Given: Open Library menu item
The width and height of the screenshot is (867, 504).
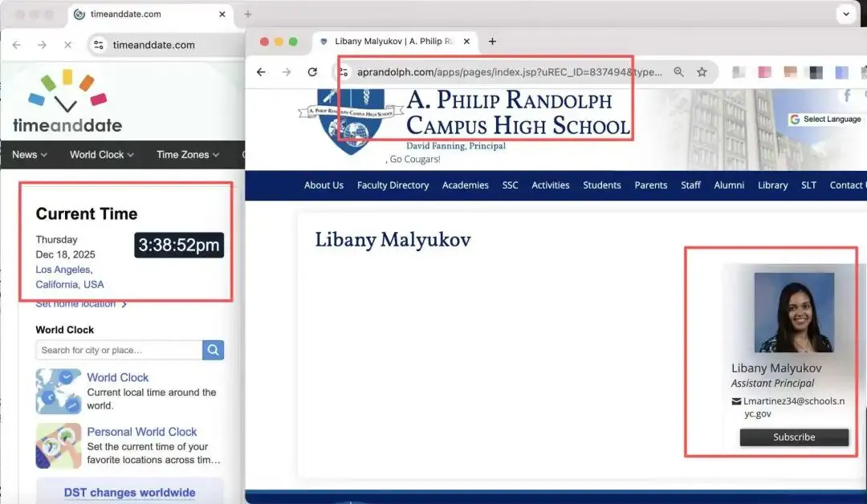Looking at the screenshot, I should [x=772, y=185].
